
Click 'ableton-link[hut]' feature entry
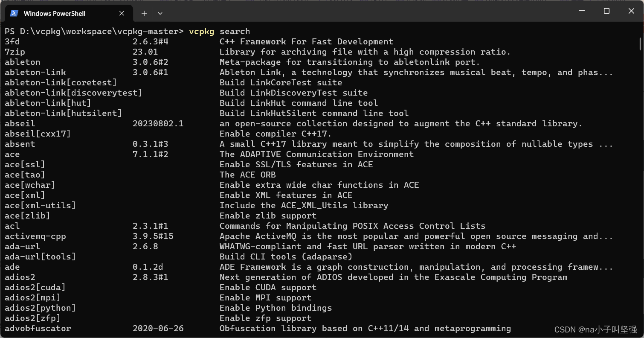pyautogui.click(x=48, y=103)
